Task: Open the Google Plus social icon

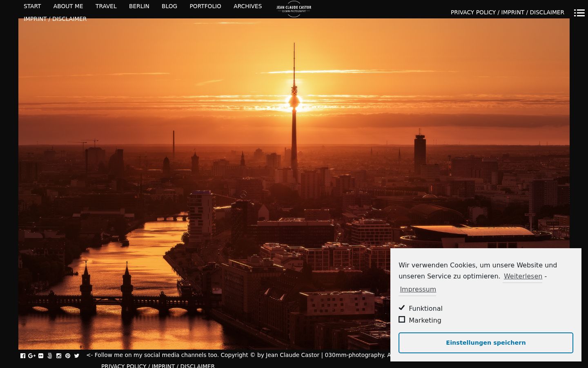Action: (x=32, y=356)
